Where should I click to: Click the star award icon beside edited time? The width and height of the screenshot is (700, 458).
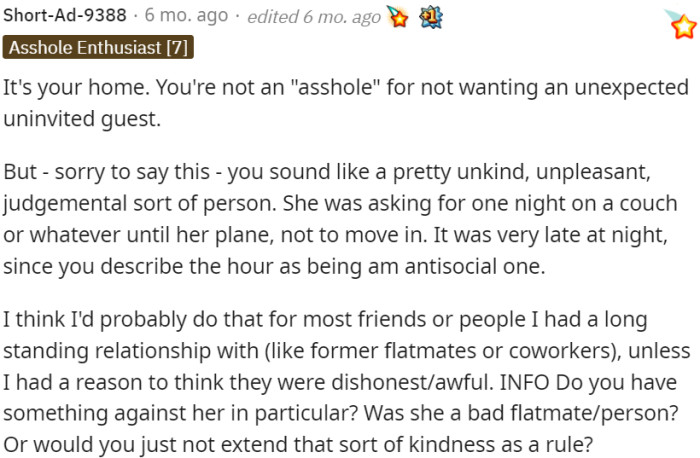click(x=399, y=19)
